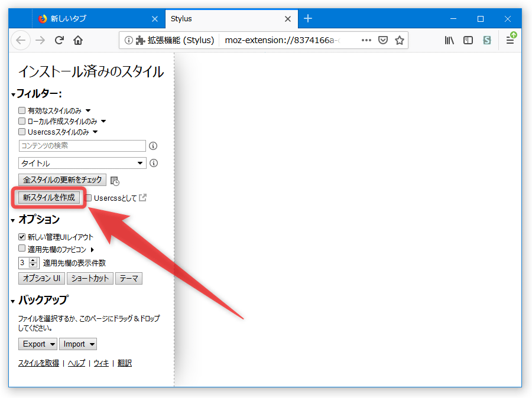
Task: Switch to the 新しいタブ tab
Action: coord(98,19)
